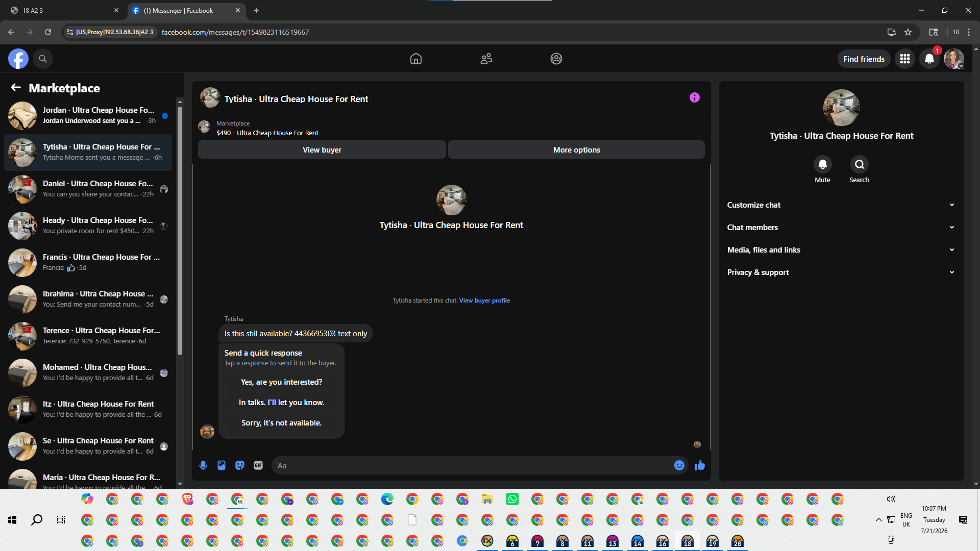980x551 pixels.
Task: Open a new browser tab
Action: click(256, 10)
